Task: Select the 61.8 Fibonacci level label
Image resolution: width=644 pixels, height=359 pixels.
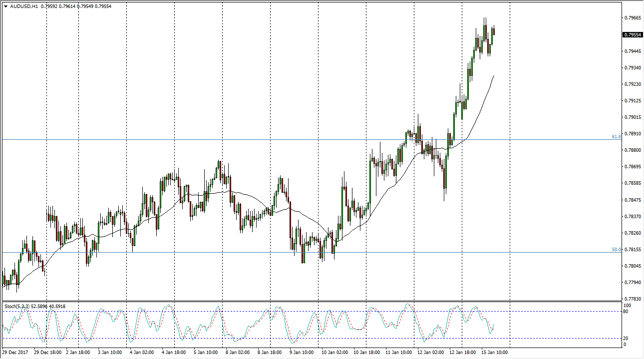Action: (616, 136)
